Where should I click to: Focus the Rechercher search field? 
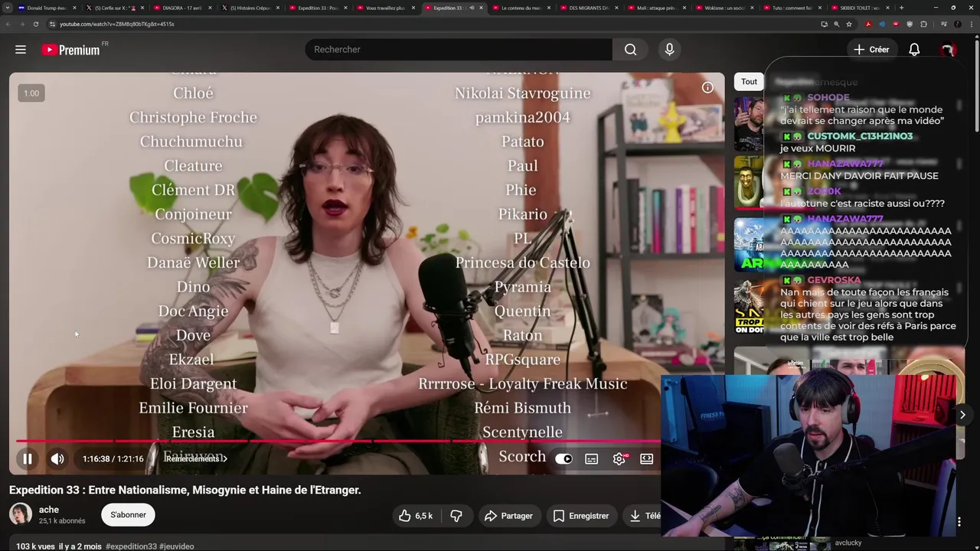pos(458,50)
